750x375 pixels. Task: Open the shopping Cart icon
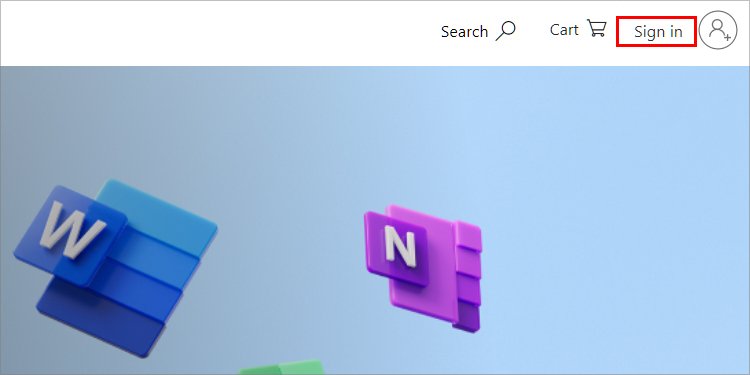click(x=597, y=28)
